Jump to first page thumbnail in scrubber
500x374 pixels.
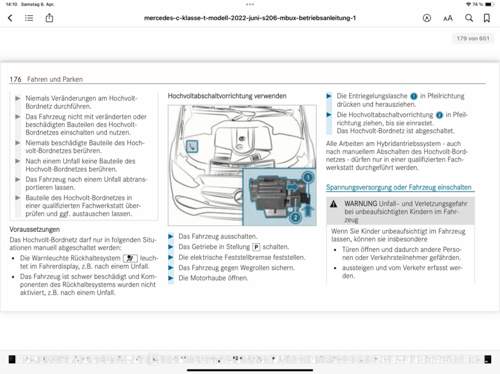point(12,359)
